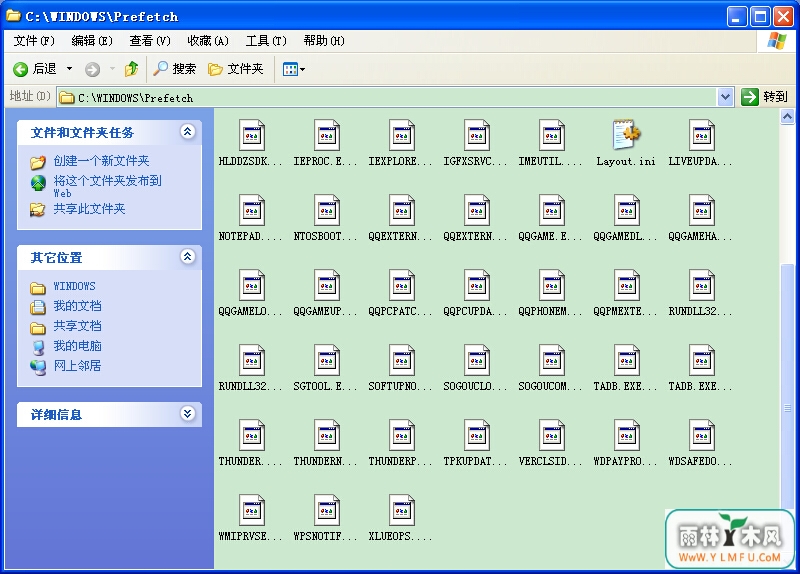Select the THUNDERN file icon
Screen dimensions: 800x574
(x=327, y=435)
